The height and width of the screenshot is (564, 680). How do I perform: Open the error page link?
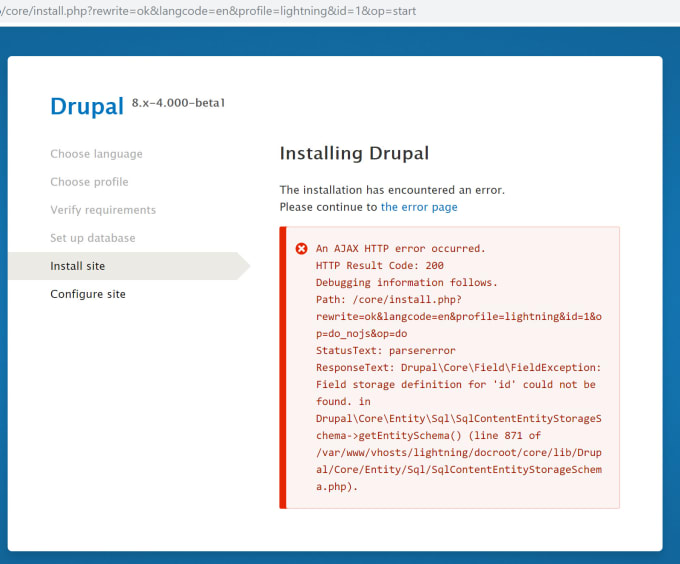coord(419,207)
